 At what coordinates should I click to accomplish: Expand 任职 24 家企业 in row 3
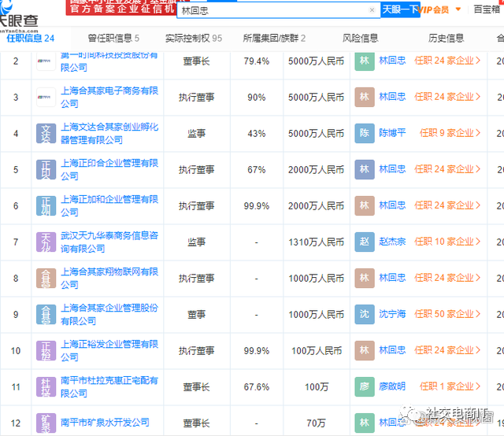coord(447,96)
